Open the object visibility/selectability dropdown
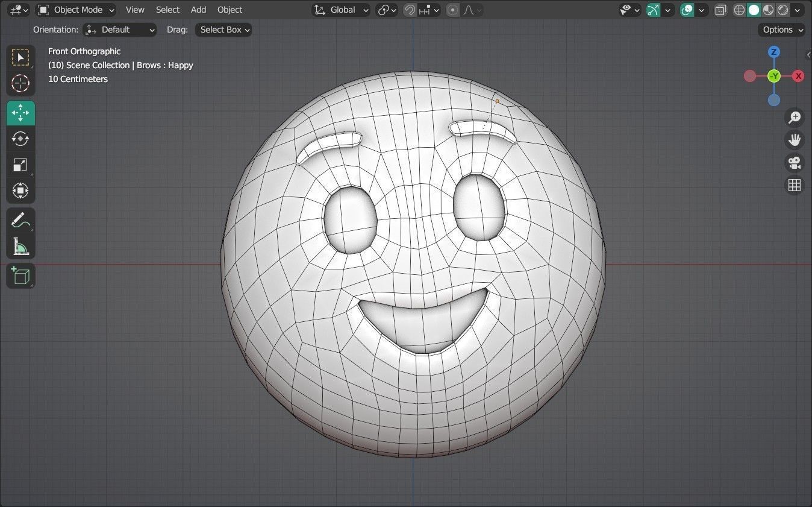This screenshot has width=812, height=507. pyautogui.click(x=630, y=10)
